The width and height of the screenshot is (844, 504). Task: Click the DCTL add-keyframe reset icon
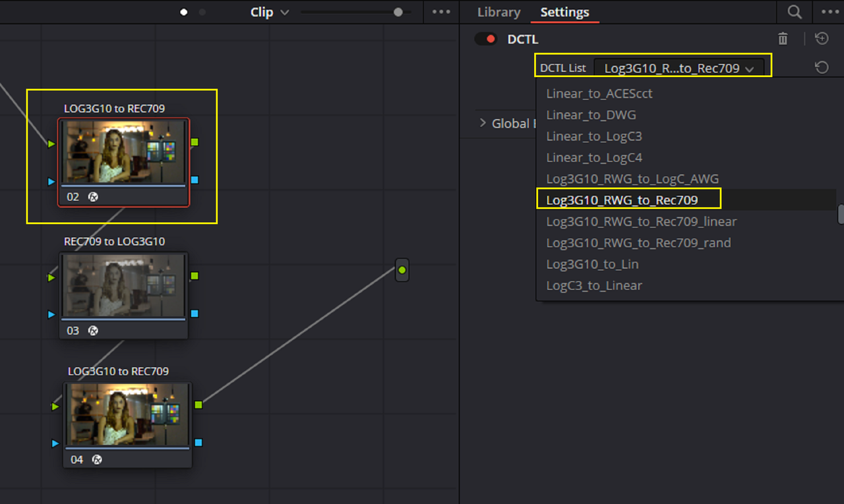tap(822, 39)
